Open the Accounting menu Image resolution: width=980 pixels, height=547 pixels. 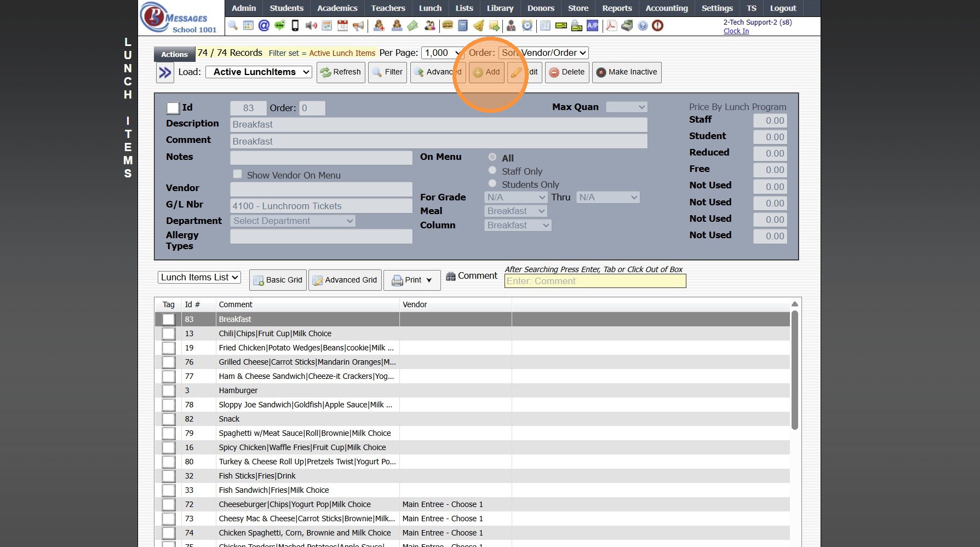(666, 8)
